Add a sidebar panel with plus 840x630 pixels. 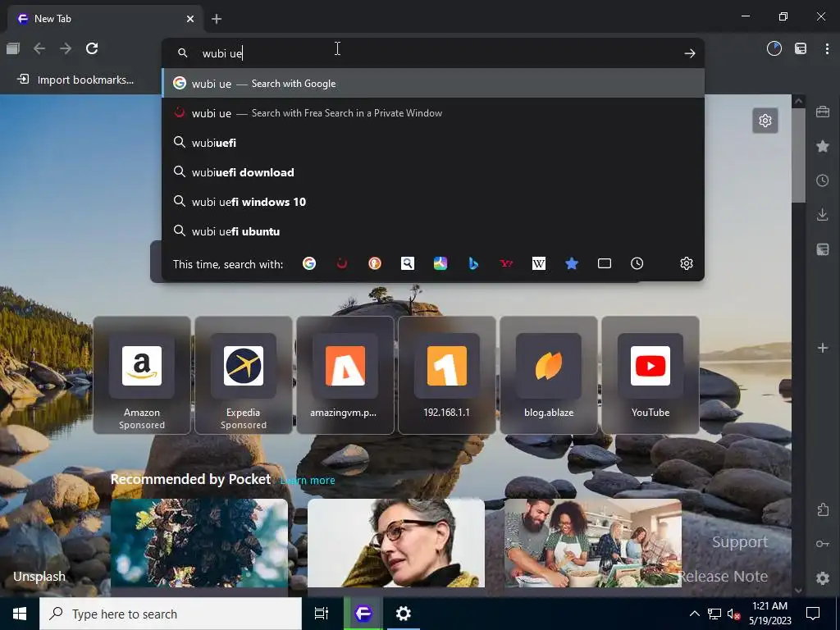[x=823, y=348]
